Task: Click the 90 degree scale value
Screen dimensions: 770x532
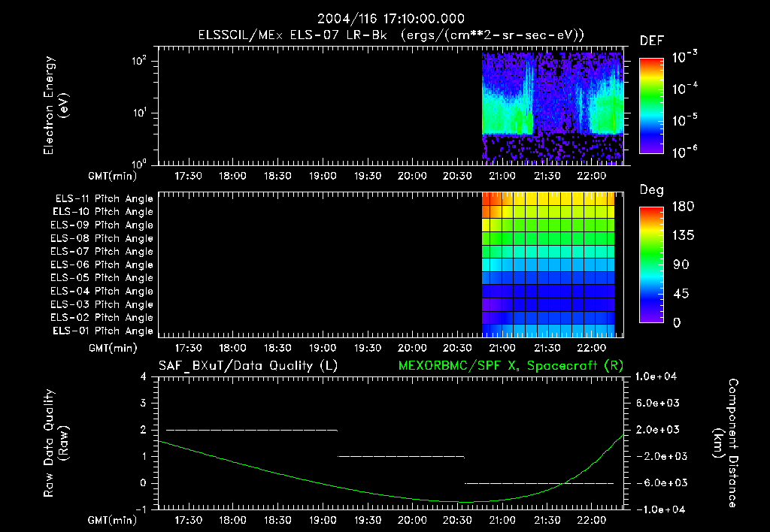Action: (681, 265)
